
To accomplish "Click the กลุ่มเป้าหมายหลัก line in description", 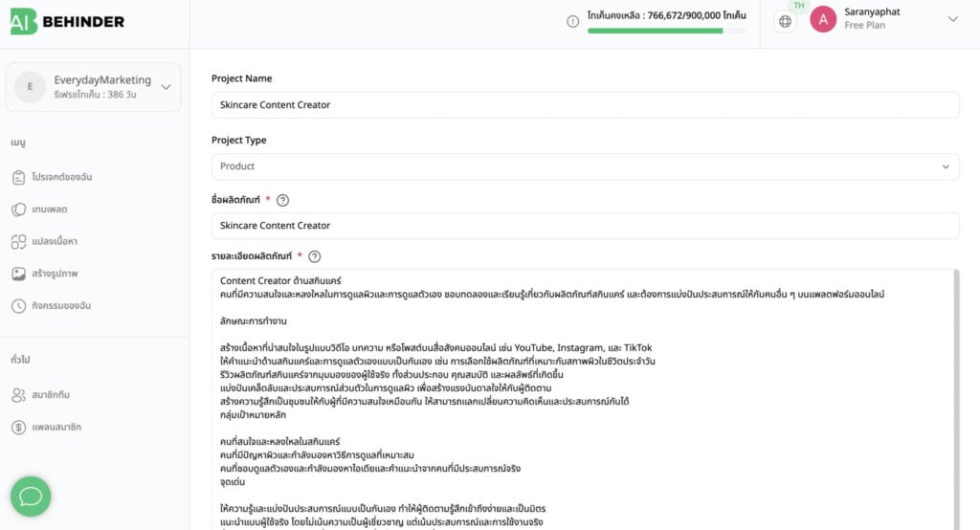I will [253, 415].
